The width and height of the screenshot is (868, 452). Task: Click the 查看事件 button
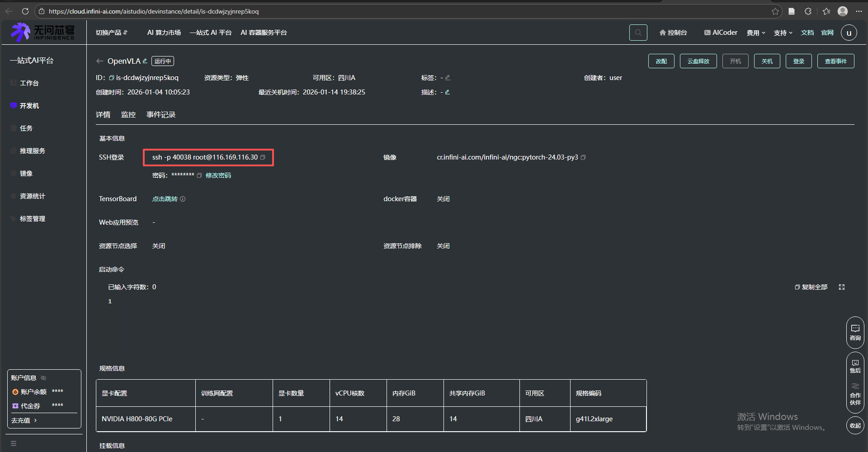(836, 61)
